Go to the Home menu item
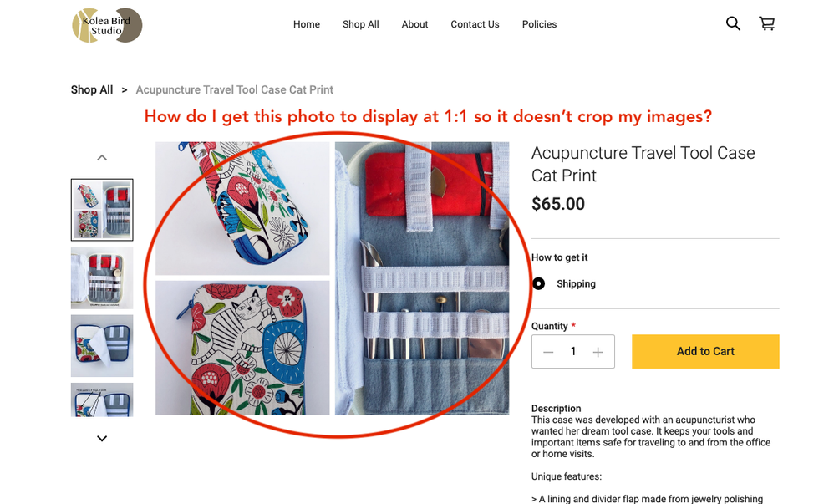Viewport: 834px width, 504px height. click(x=307, y=24)
